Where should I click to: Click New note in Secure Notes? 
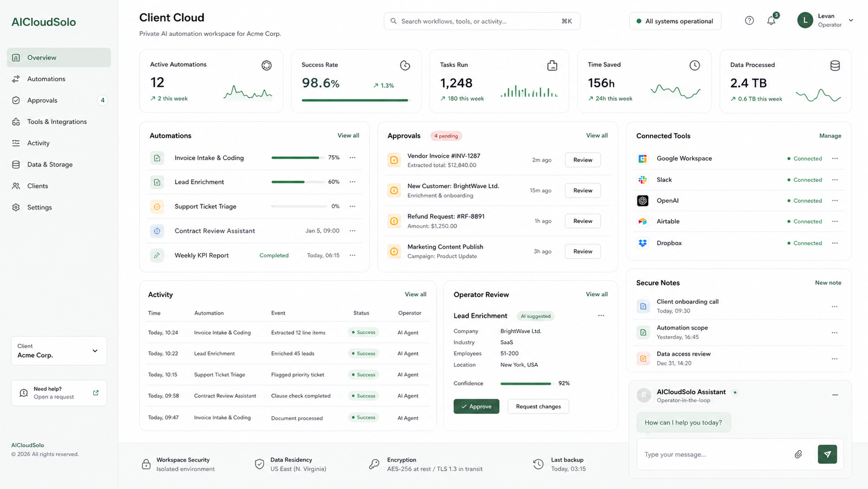point(828,283)
